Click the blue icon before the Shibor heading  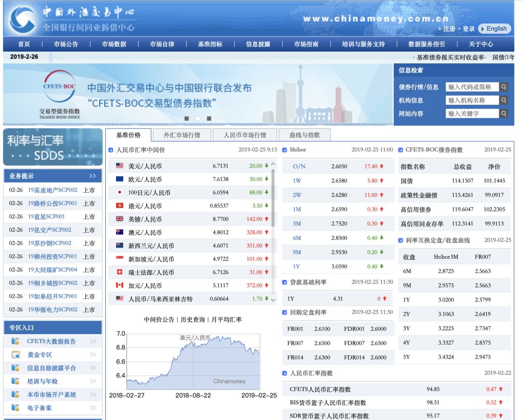[285, 150]
